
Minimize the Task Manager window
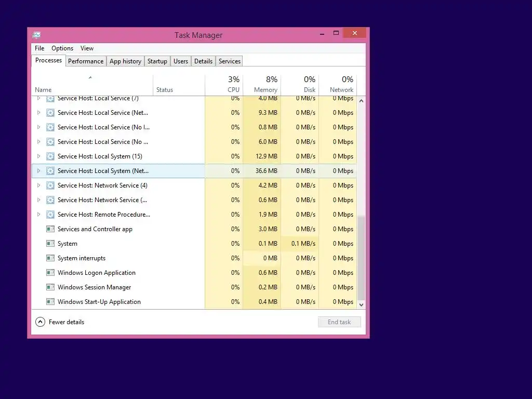(x=322, y=33)
